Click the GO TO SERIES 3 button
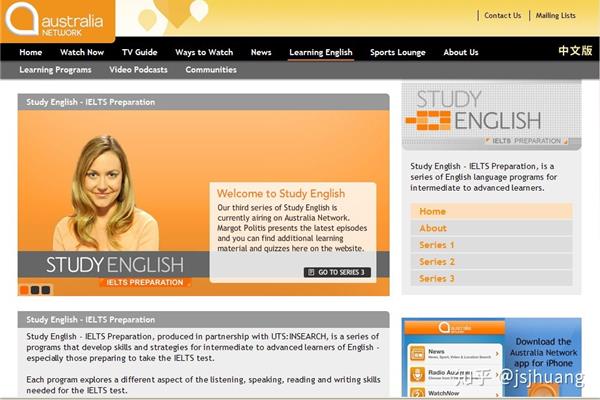The image size is (600, 400). pyautogui.click(x=337, y=272)
